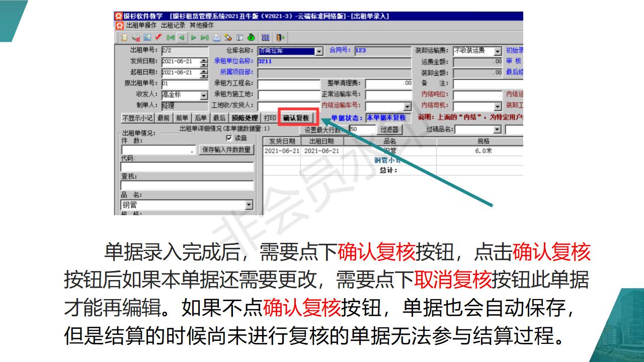This screenshot has height=362, width=644.
Task: Click the new document icon on the toolbar
Action: pyautogui.click(x=124, y=37)
